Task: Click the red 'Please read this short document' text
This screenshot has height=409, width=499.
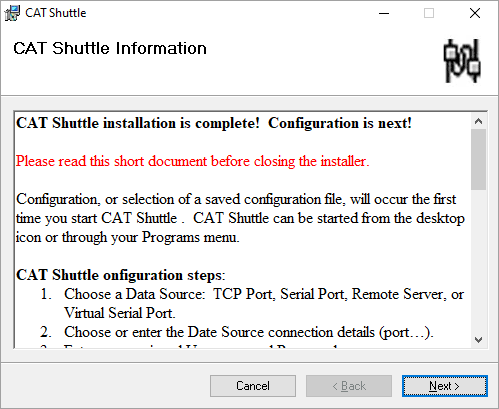Action: 193,161
